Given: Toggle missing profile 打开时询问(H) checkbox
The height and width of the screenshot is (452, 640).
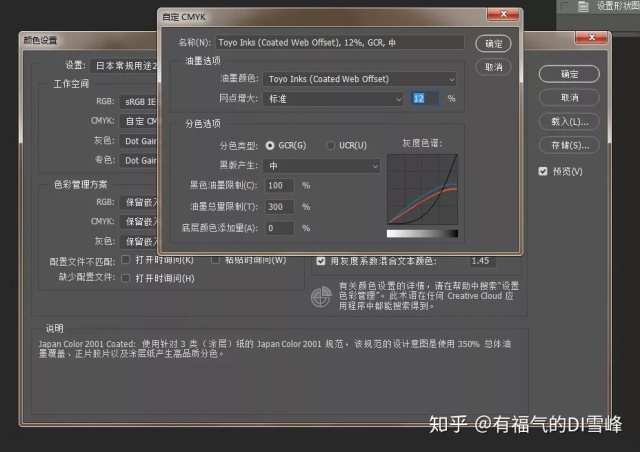Looking at the screenshot, I should (x=126, y=278).
